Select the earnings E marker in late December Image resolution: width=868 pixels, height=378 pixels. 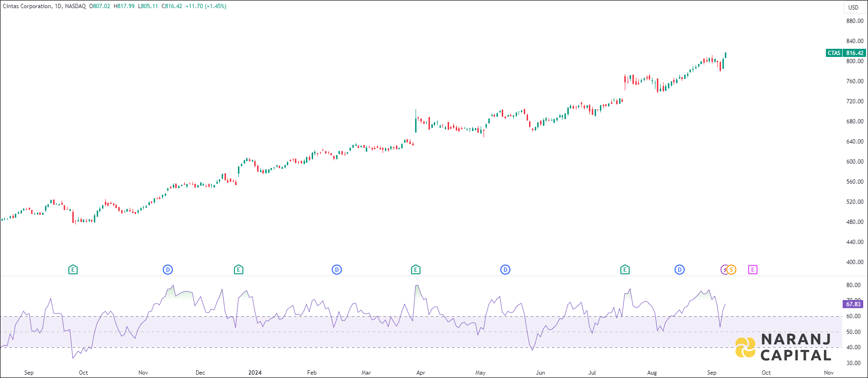pyautogui.click(x=238, y=270)
